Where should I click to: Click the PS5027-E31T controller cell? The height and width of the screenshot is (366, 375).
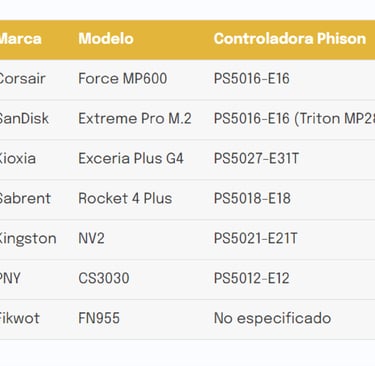(x=256, y=159)
